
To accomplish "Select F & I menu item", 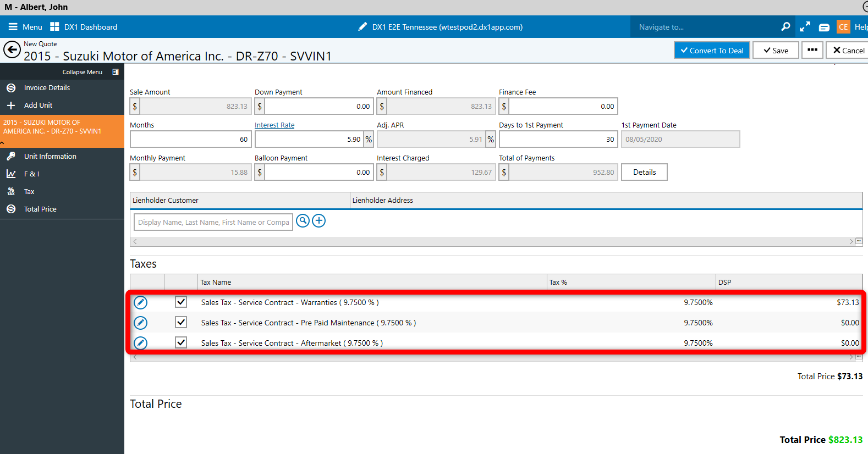I will pos(31,174).
